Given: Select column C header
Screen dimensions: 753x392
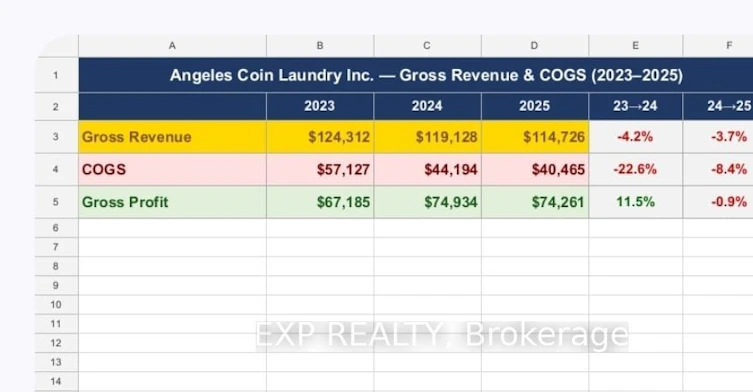Looking at the screenshot, I should coord(427,46).
